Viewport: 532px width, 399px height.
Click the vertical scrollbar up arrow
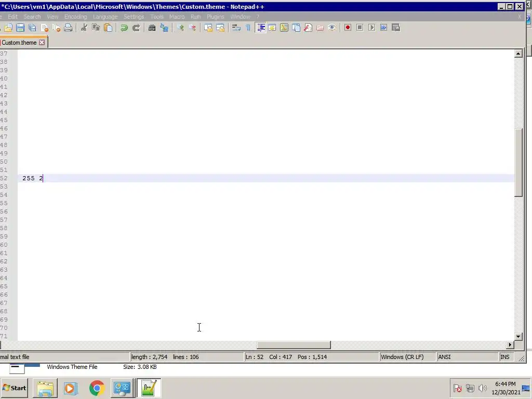518,54
